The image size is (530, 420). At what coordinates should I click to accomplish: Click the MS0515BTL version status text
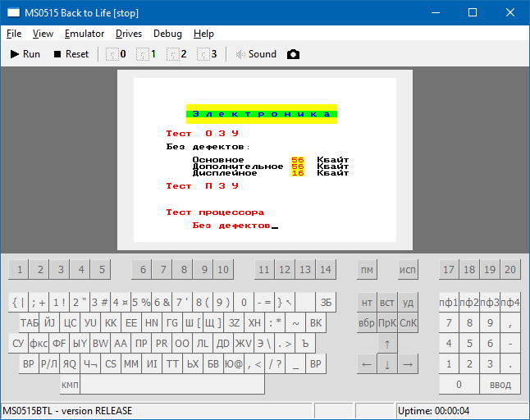[67, 411]
